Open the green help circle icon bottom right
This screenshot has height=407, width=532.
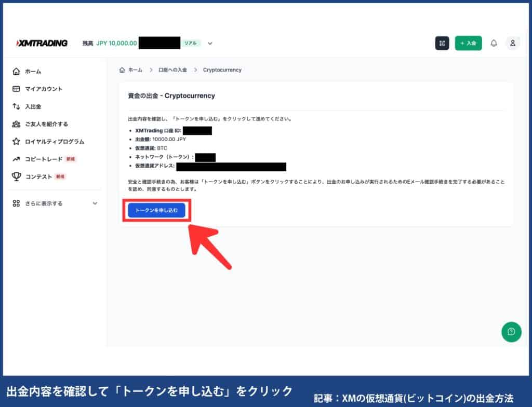click(511, 332)
